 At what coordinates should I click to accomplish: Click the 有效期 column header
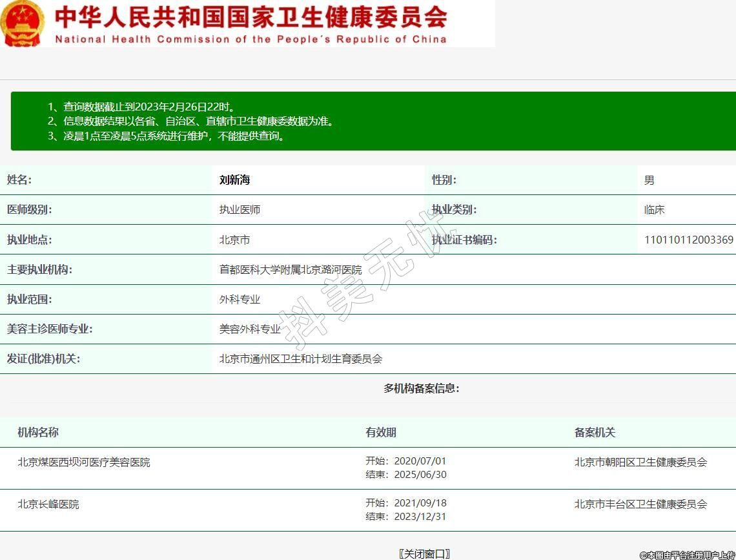tap(381, 432)
